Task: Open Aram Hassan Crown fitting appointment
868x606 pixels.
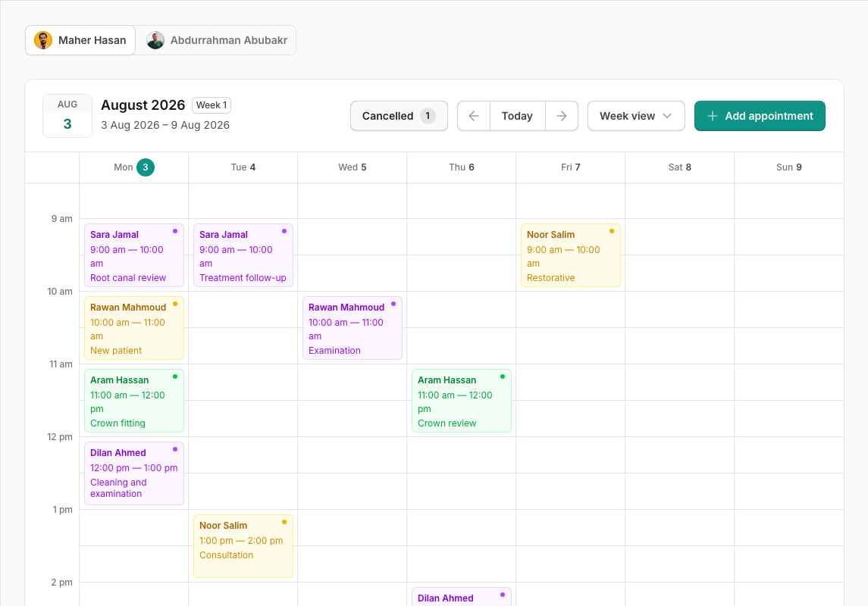Action: click(134, 401)
